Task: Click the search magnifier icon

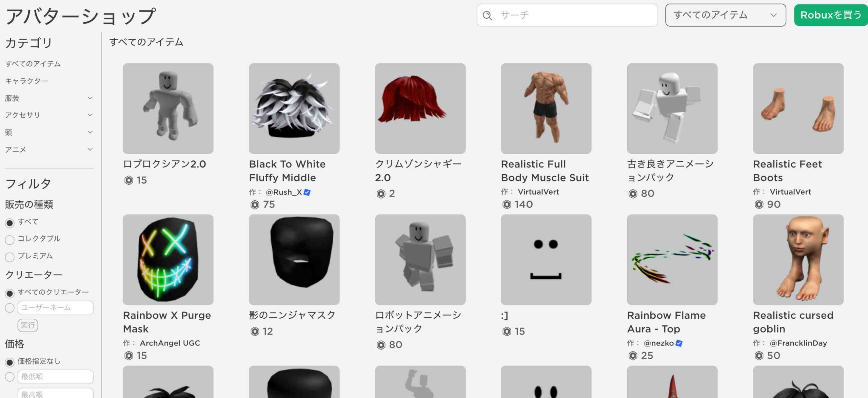Action: coord(487,15)
